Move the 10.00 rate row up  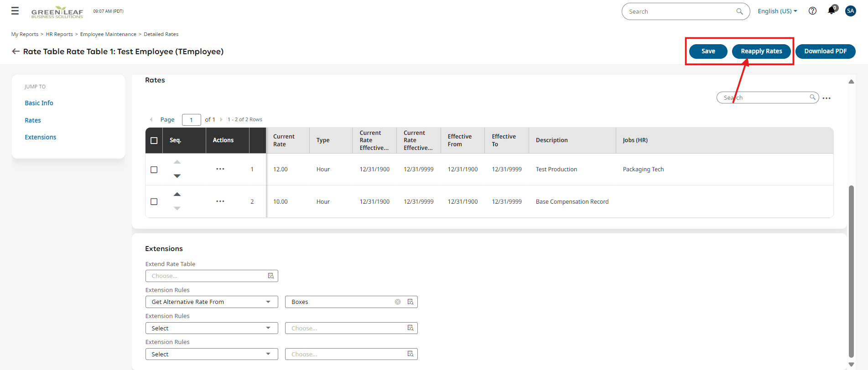pyautogui.click(x=177, y=195)
